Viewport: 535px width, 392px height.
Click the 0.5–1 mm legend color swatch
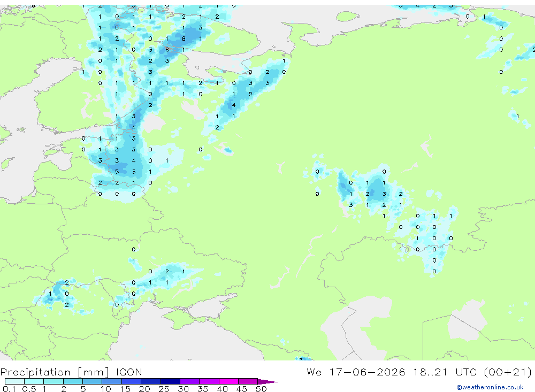point(34,381)
